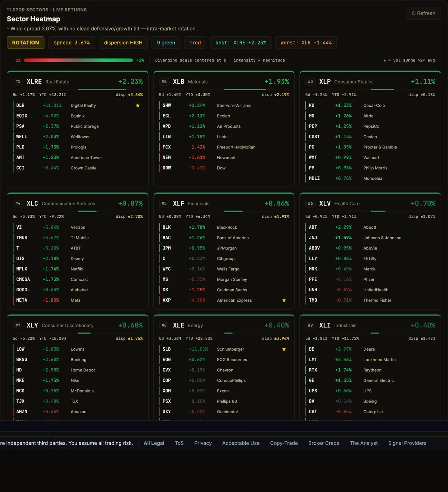Select the KO Coca-Cola row

tap(370, 106)
